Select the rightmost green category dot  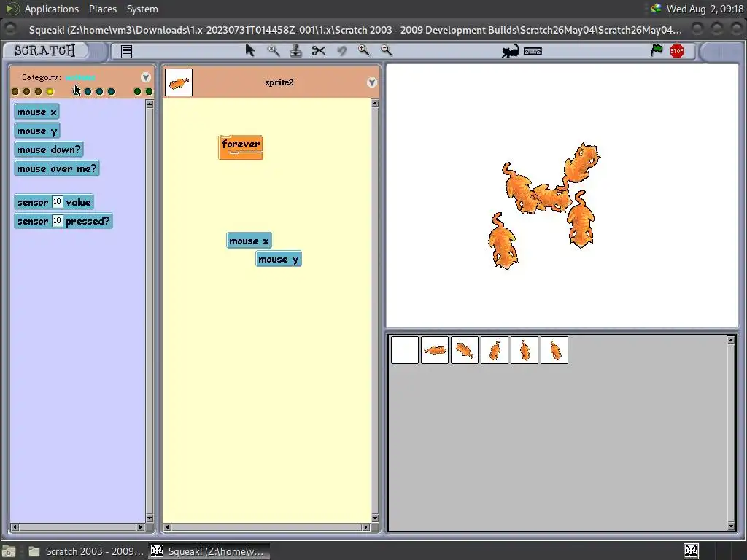(149, 91)
